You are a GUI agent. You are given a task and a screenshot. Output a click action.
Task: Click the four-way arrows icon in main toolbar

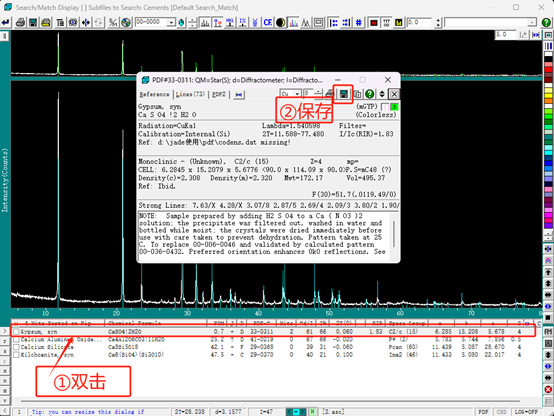[x=86, y=23]
